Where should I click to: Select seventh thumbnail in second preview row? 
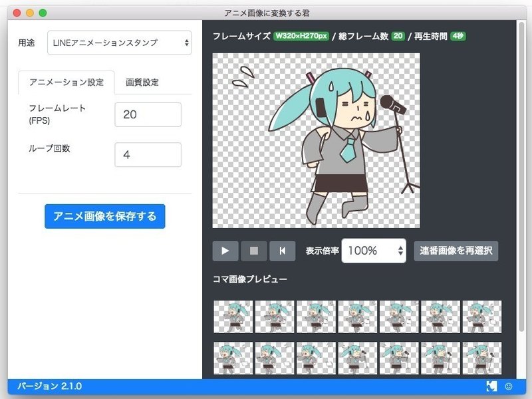click(x=481, y=358)
